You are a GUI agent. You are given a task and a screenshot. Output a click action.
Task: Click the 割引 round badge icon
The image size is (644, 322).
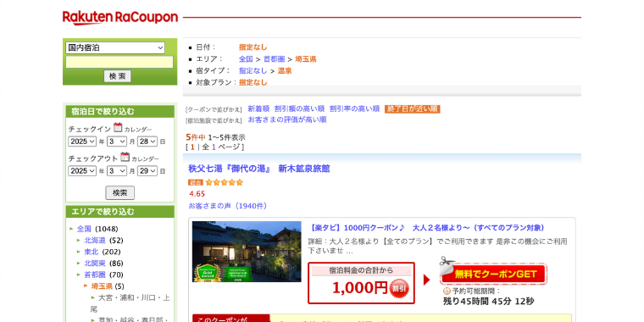point(399,288)
